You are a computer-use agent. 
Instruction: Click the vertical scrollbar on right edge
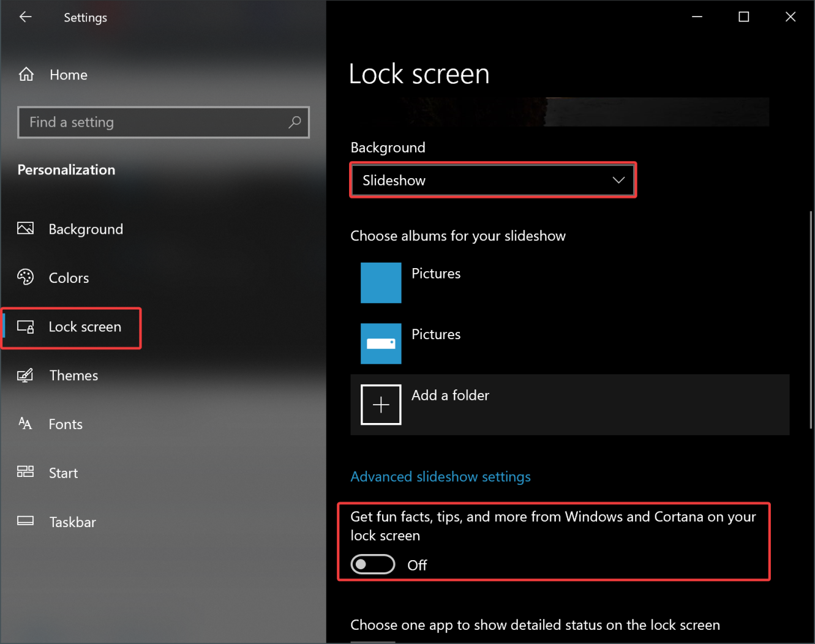point(811,318)
